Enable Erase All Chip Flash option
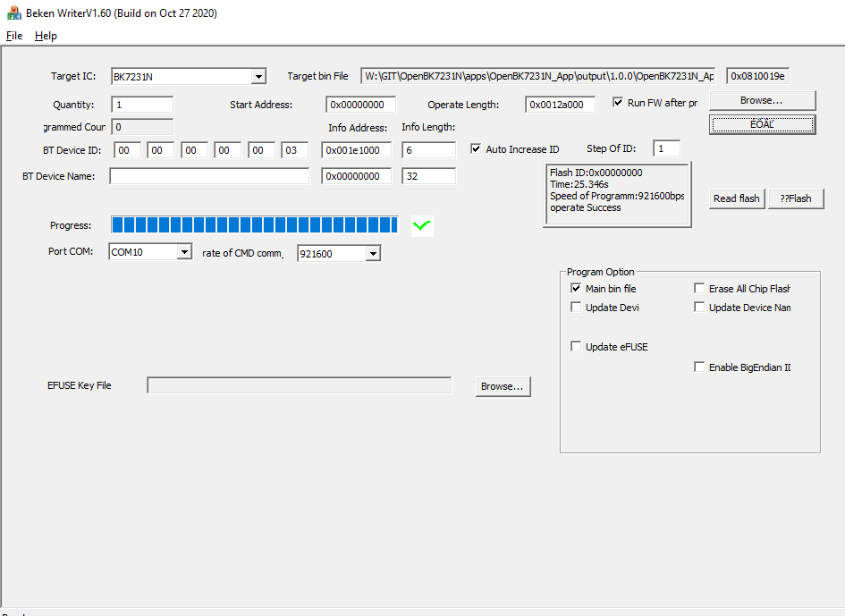Viewport: 845px width, 616px height. click(x=699, y=288)
